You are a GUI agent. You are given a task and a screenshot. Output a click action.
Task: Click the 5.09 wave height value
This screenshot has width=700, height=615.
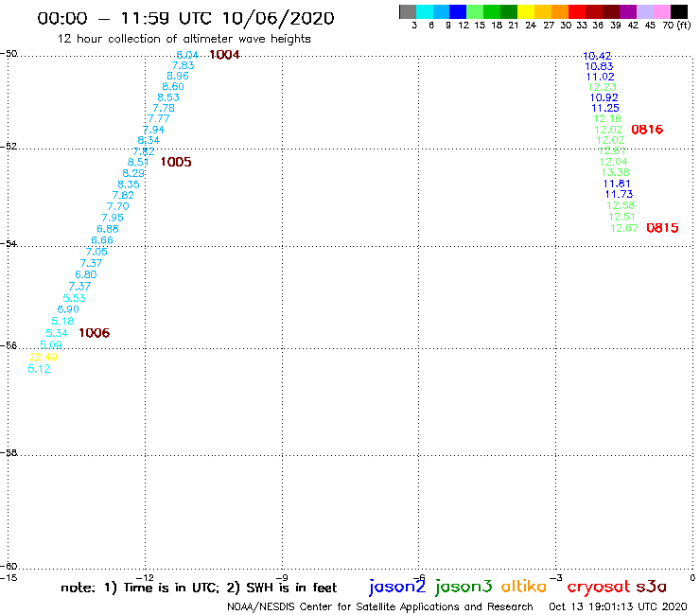click(50, 344)
